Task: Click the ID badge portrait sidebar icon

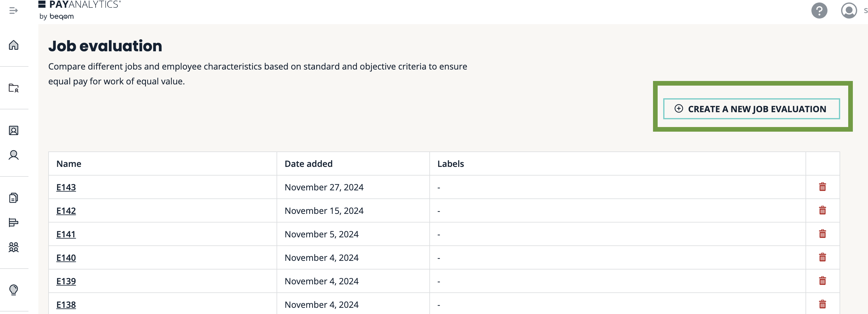Action: pyautogui.click(x=14, y=131)
